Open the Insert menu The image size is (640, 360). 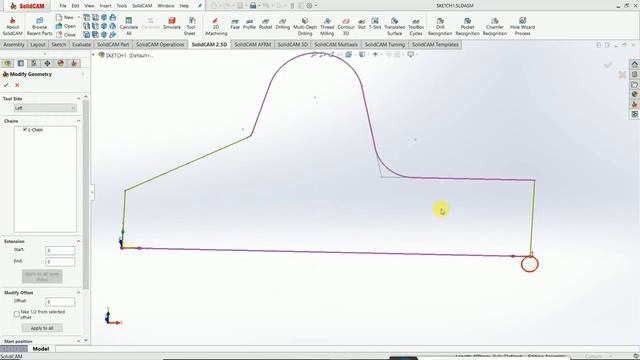click(105, 6)
